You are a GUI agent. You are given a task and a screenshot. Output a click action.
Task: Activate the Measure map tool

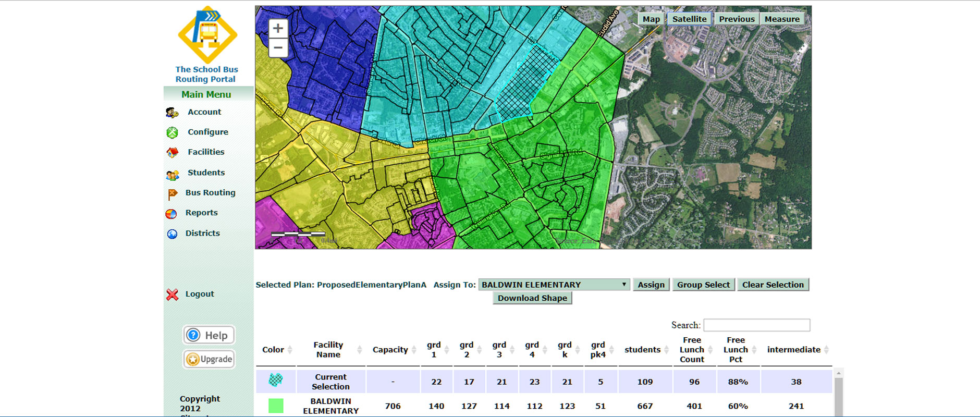[x=782, y=19]
